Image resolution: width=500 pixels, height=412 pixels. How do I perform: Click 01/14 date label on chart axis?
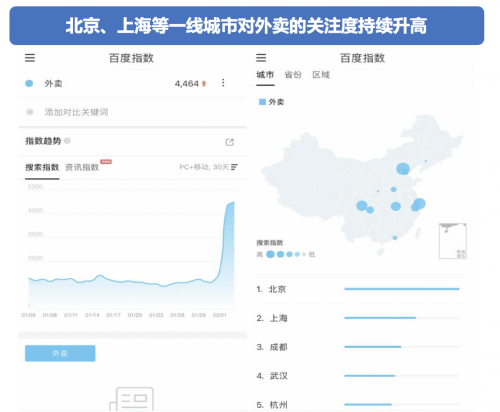tap(92, 315)
